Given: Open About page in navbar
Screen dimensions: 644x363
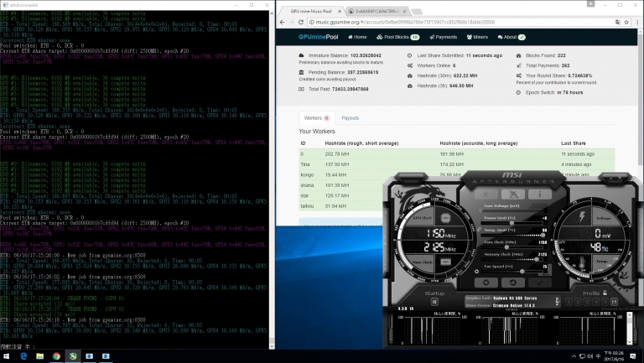Looking at the screenshot, I should [512, 37].
